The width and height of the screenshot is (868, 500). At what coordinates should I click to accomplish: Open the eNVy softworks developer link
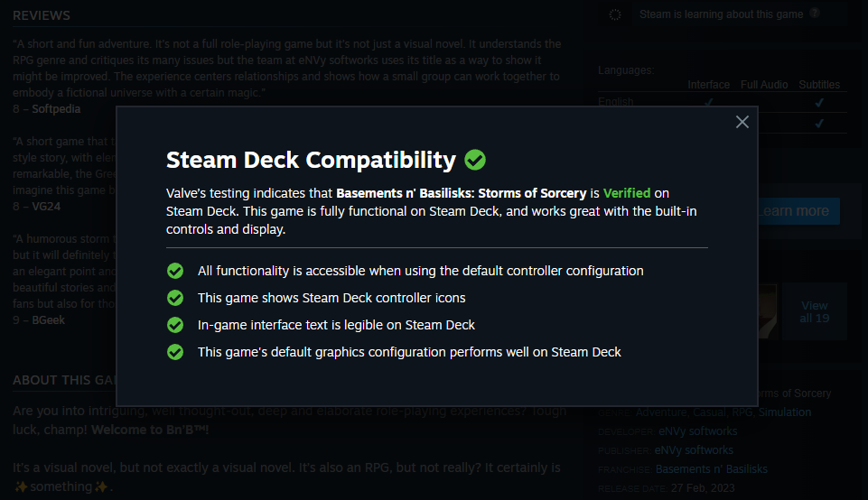(697, 431)
